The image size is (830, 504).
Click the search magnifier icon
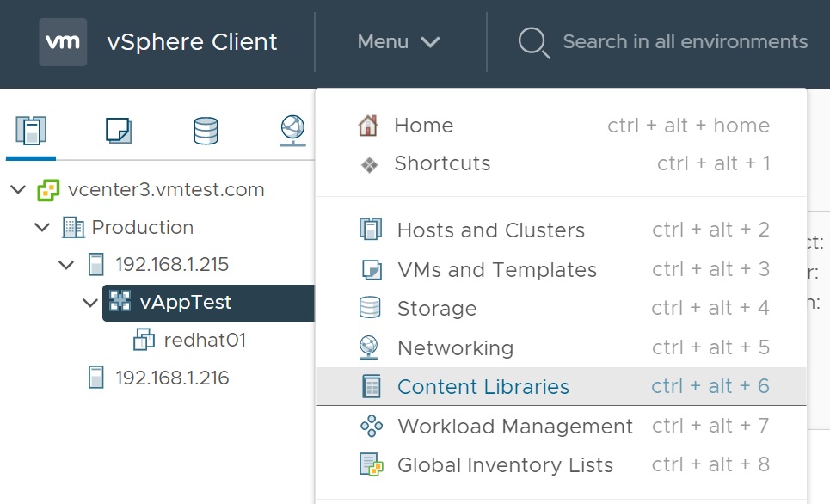[x=533, y=42]
